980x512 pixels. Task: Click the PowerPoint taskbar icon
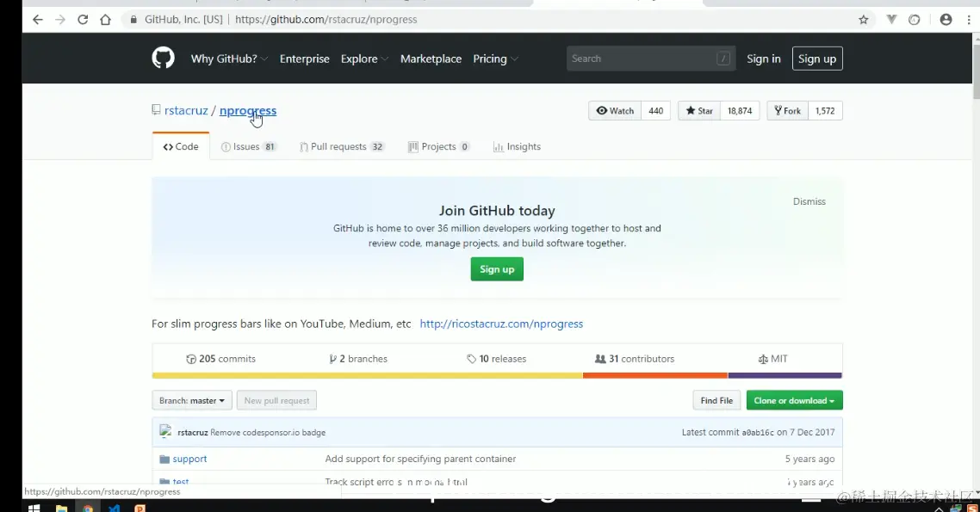pyautogui.click(x=140, y=508)
